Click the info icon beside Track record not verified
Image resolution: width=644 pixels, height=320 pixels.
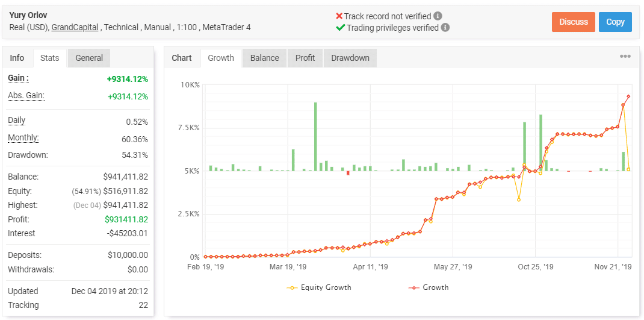pos(438,16)
